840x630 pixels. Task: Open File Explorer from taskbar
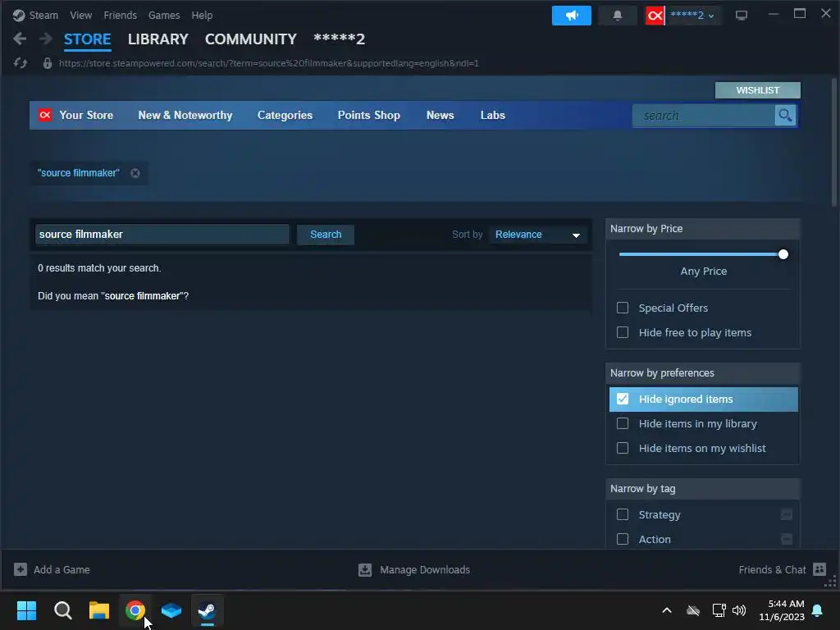coord(99,610)
